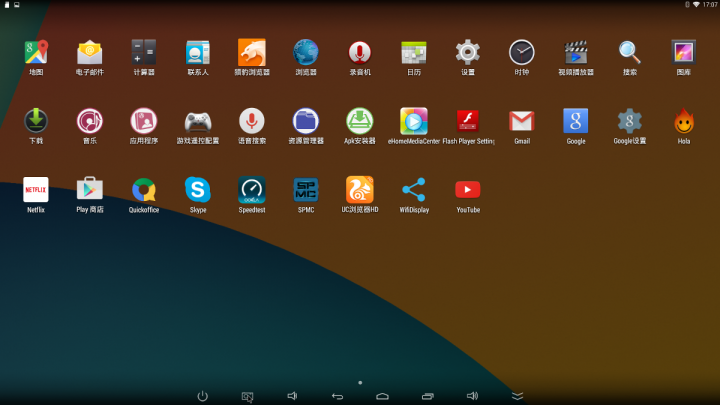
Task: Open Flash Player Settings
Action: pos(467,121)
